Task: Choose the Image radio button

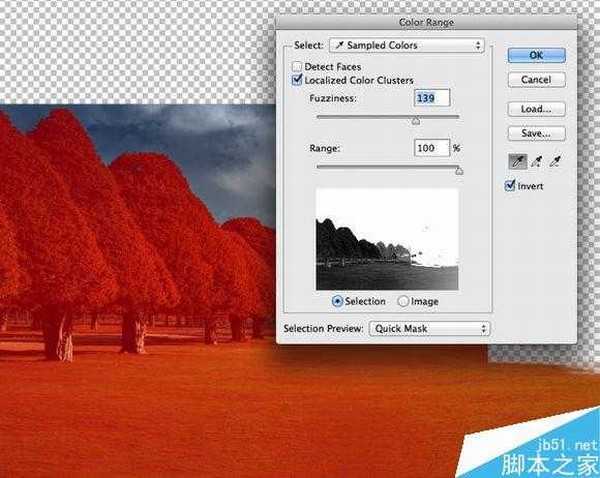Action: click(x=404, y=301)
